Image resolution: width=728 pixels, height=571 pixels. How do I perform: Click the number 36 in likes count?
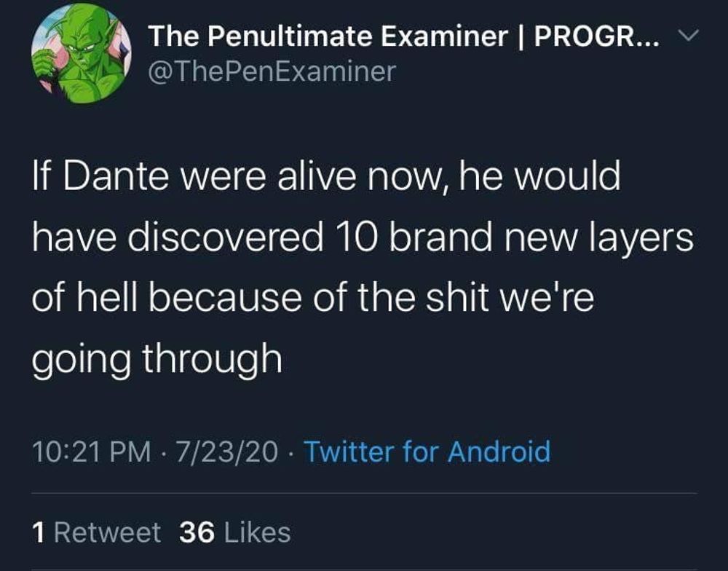coord(197,532)
